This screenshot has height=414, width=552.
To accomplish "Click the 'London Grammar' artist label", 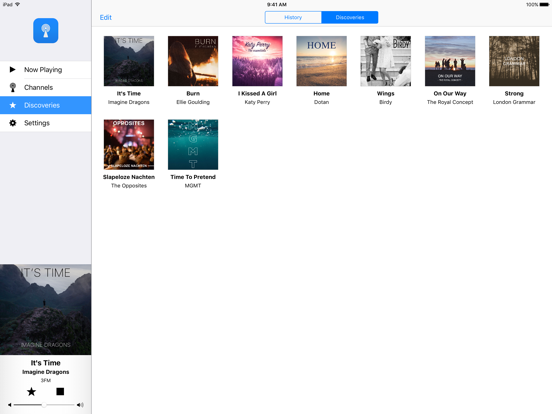I will pos(514,102).
